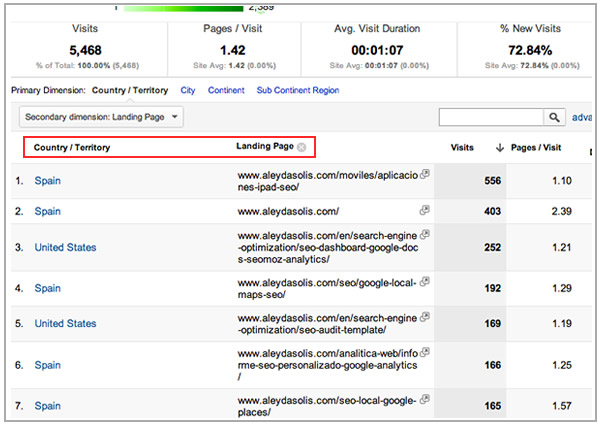Click Spain link in the first row

tap(48, 181)
